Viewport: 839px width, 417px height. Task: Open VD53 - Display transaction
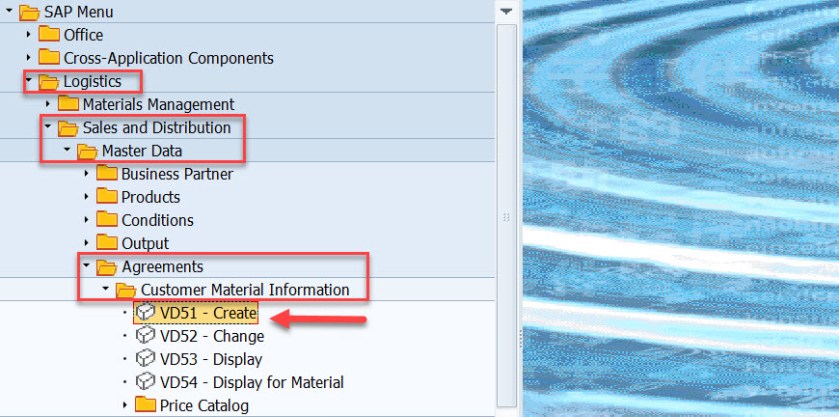(x=211, y=359)
